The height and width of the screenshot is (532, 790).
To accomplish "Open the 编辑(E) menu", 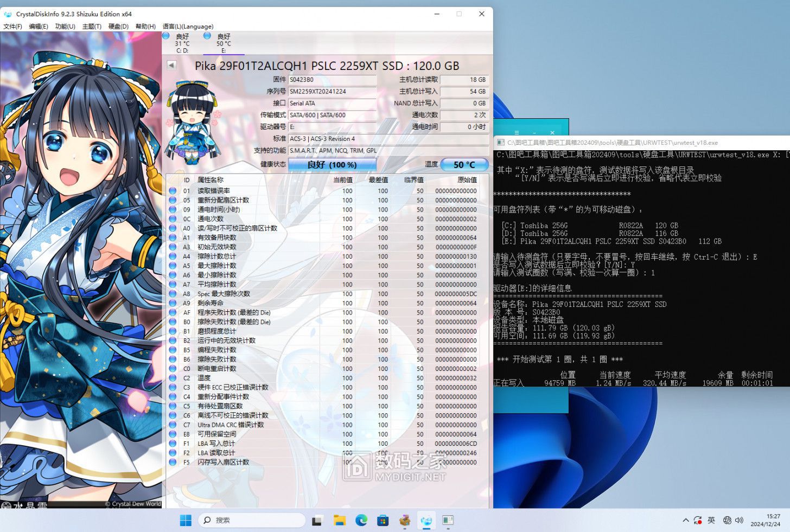I will click(39, 26).
